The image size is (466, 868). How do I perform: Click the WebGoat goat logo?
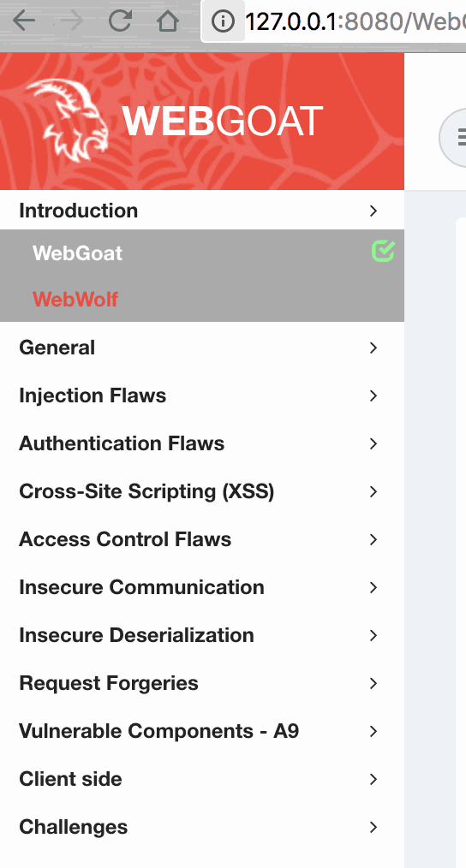pyautogui.click(x=67, y=120)
